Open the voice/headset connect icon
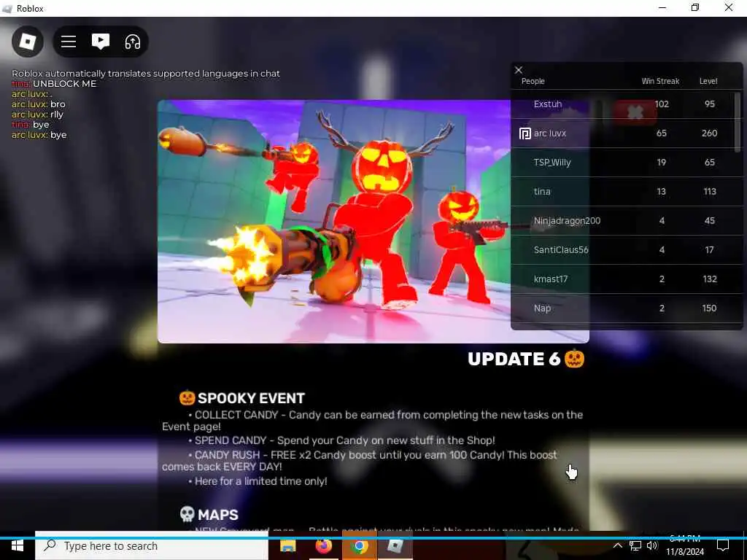 click(133, 42)
